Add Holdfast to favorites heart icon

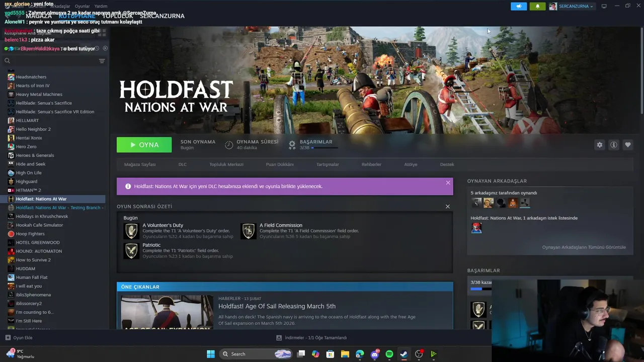coord(627,145)
